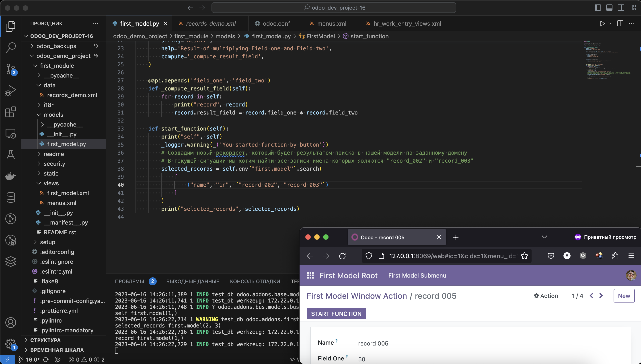The width and height of the screenshot is (641, 364).
Task: Open Source Control view with badge 2
Action: 10,69
